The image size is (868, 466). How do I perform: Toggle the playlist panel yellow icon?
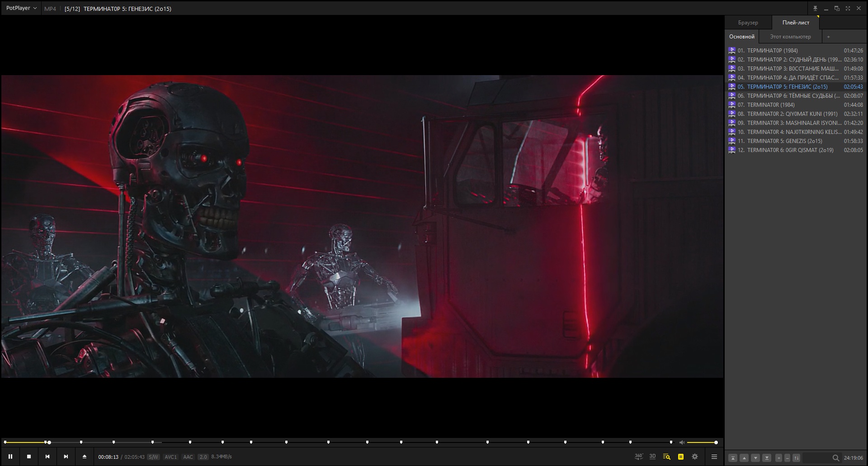click(x=681, y=456)
